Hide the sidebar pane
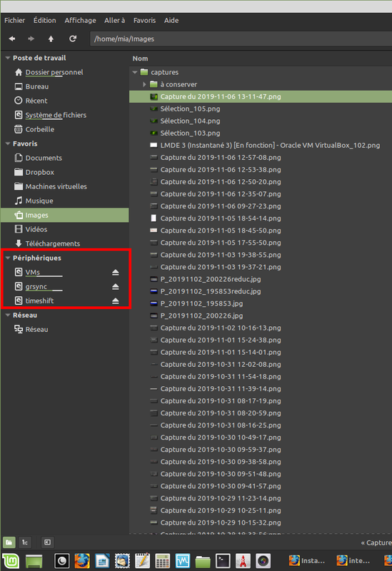392x571 pixels. (47, 542)
